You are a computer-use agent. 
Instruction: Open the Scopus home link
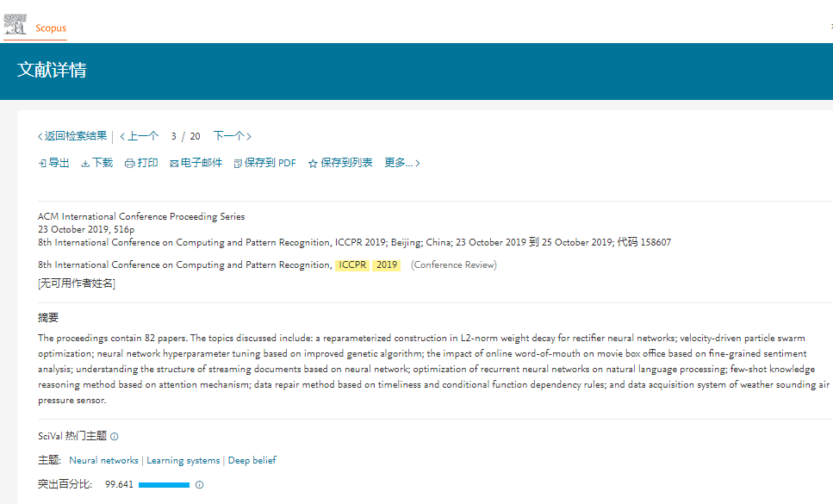(x=51, y=28)
